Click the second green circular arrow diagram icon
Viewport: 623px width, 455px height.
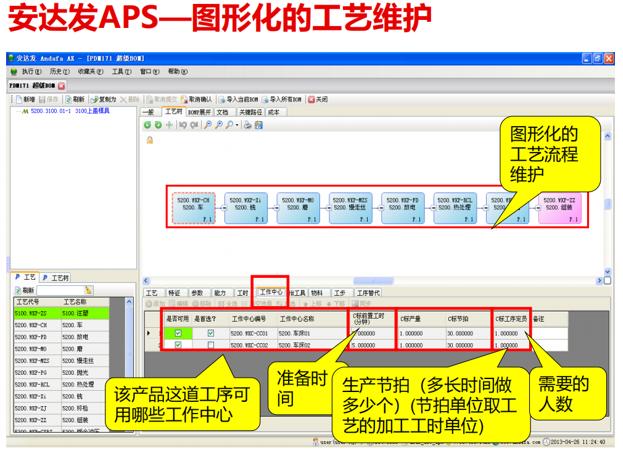(158, 125)
